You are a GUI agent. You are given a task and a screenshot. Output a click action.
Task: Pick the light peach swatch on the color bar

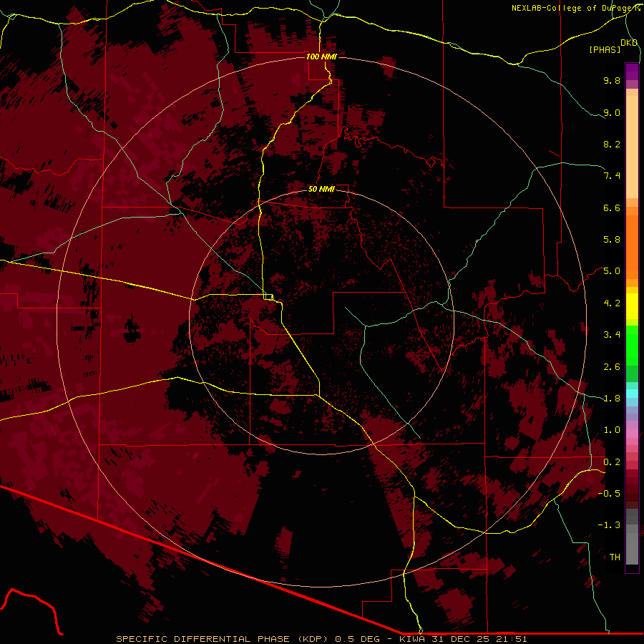tap(632, 147)
